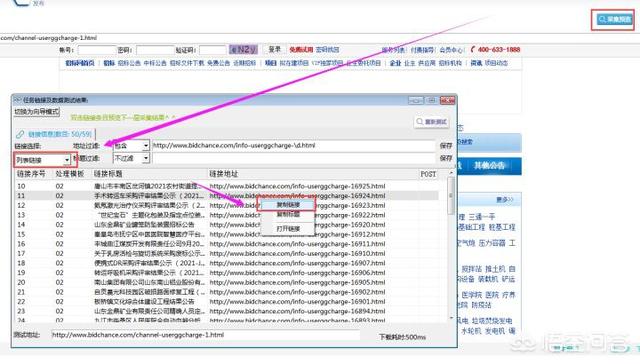Click 保存 beside the address filter field
The image size is (640, 364).
446,146
